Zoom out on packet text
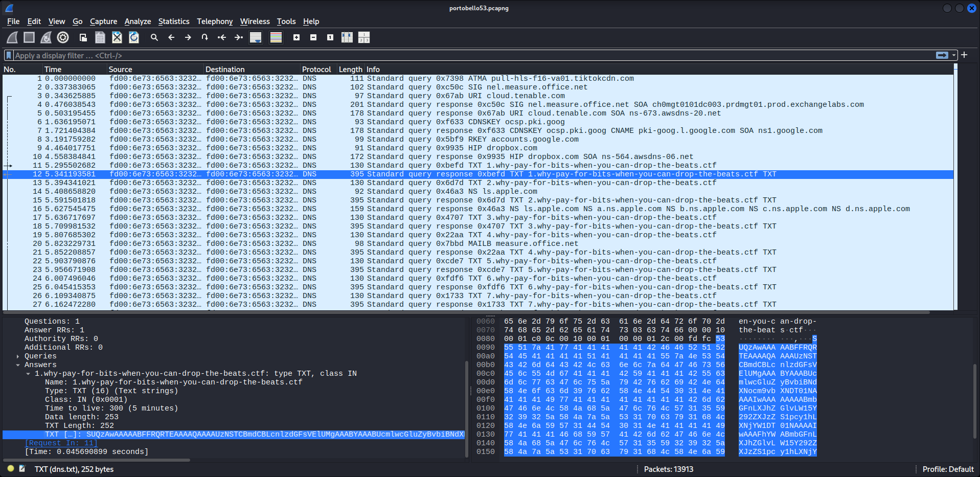The width and height of the screenshot is (980, 477). click(313, 37)
